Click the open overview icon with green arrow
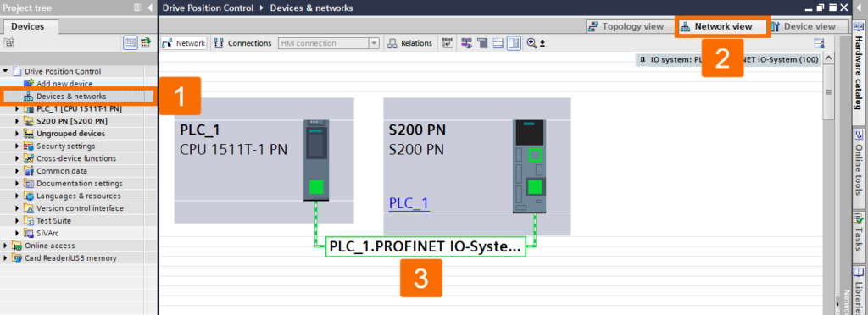This screenshot has height=315, width=868. point(146,42)
